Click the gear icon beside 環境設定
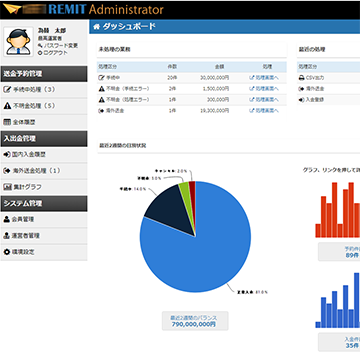The height and width of the screenshot is (360, 360). [x=7, y=252]
